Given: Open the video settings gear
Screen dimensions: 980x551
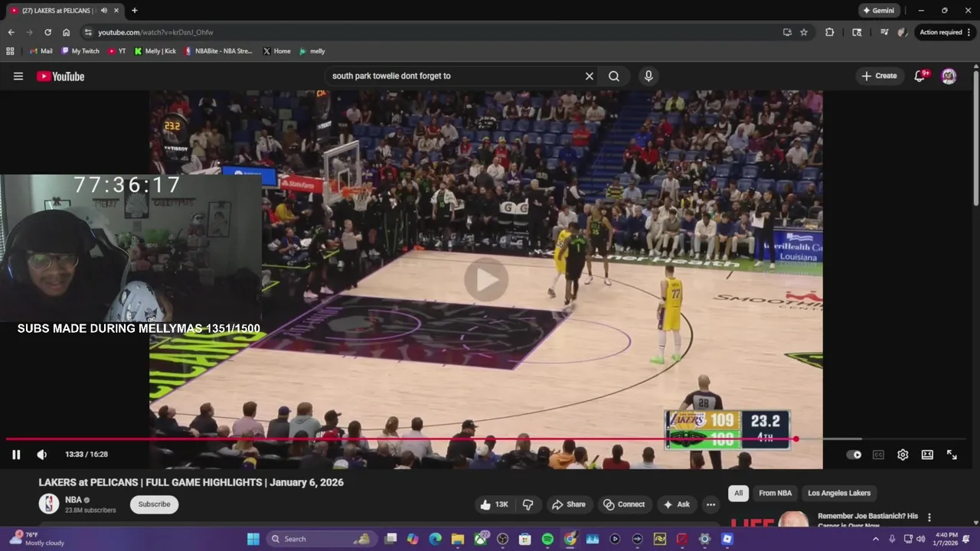Looking at the screenshot, I should pos(903,455).
